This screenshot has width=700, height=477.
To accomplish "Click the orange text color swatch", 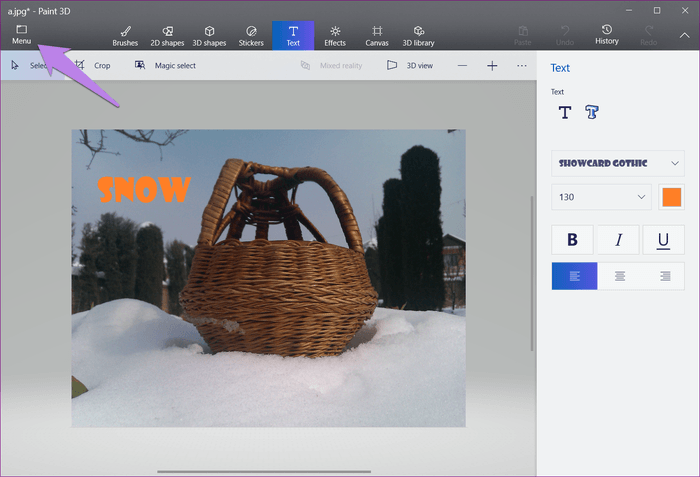I will tap(671, 197).
